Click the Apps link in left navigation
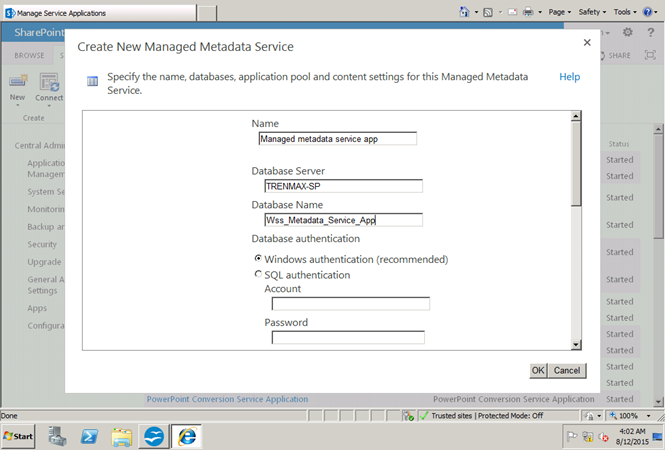Viewport: 665px width, 450px height. pos(37,308)
